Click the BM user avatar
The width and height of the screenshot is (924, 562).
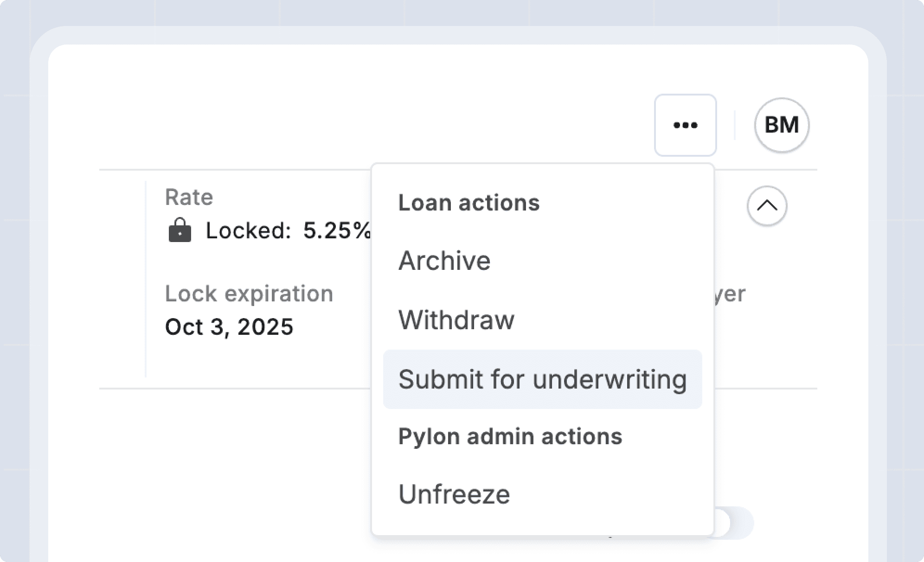[782, 125]
